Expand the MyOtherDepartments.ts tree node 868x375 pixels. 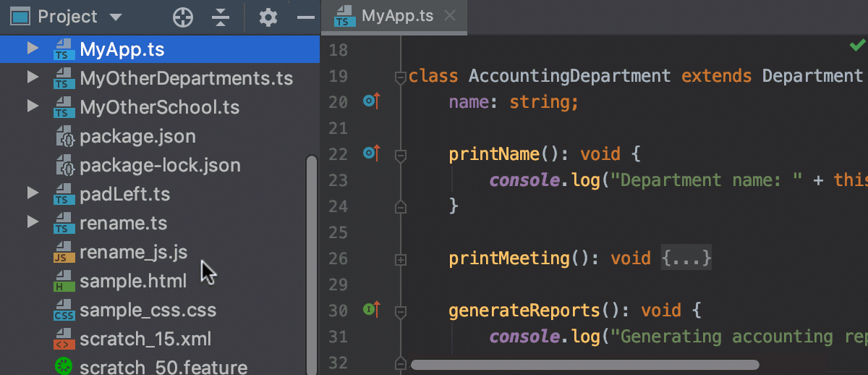(32, 77)
